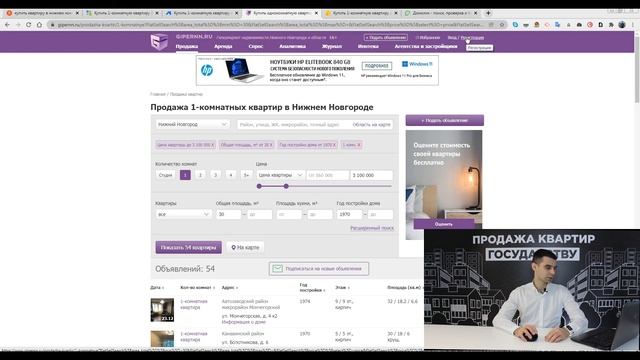Open Агентства и застройщики menu section
The height and width of the screenshot is (360, 640).
click(426, 47)
